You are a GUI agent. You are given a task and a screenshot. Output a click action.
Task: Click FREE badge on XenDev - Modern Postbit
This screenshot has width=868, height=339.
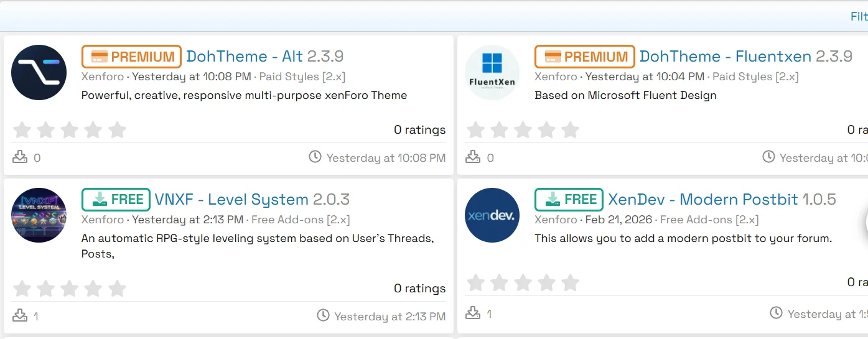[x=569, y=200]
